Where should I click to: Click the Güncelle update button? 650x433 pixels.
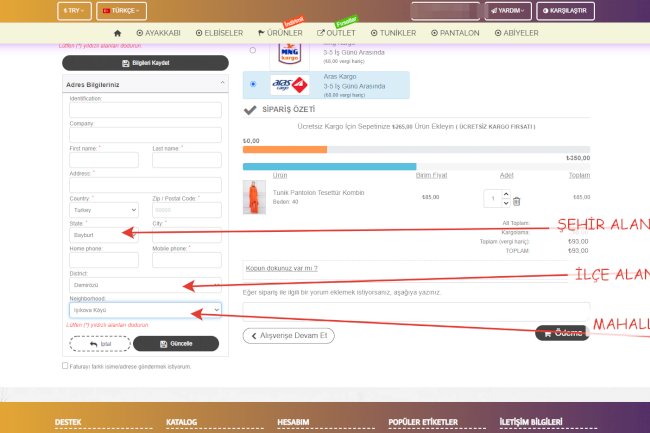[x=176, y=343]
